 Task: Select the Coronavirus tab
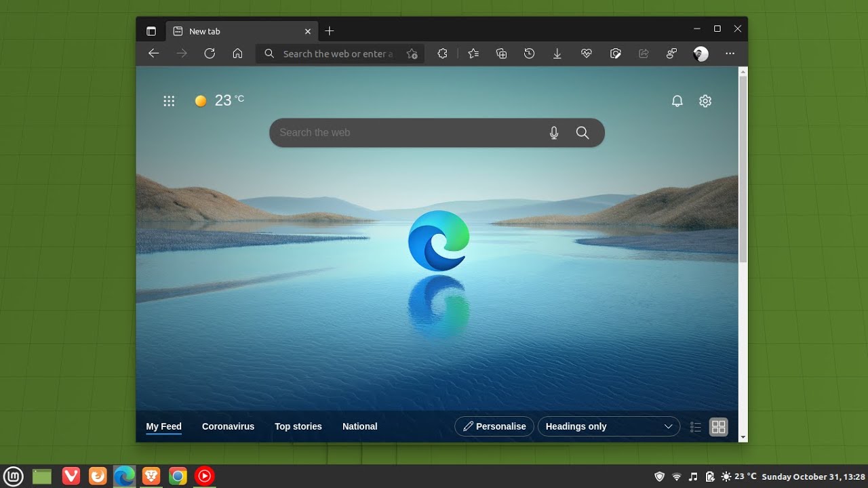click(228, 426)
